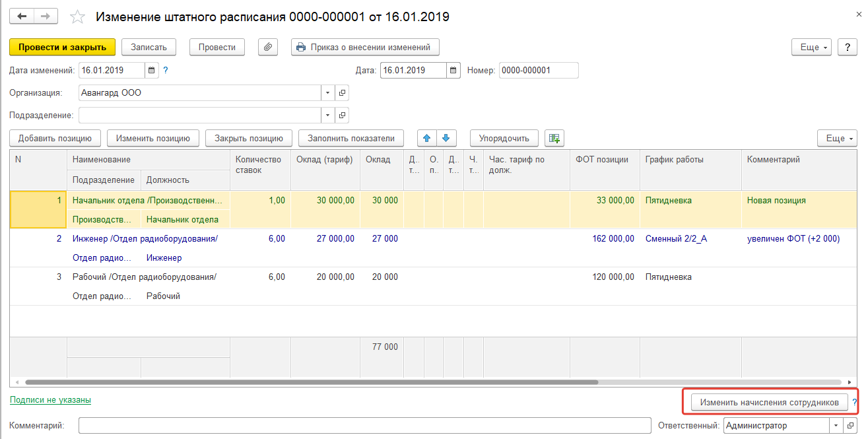Click the Комментарий input field
The width and height of the screenshot is (868, 439).
(364, 426)
